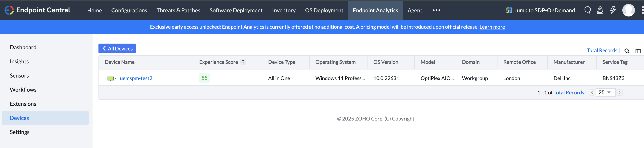The width and height of the screenshot is (644, 148).
Task: Expand the more tabs ellipsis menu
Action: tap(436, 10)
